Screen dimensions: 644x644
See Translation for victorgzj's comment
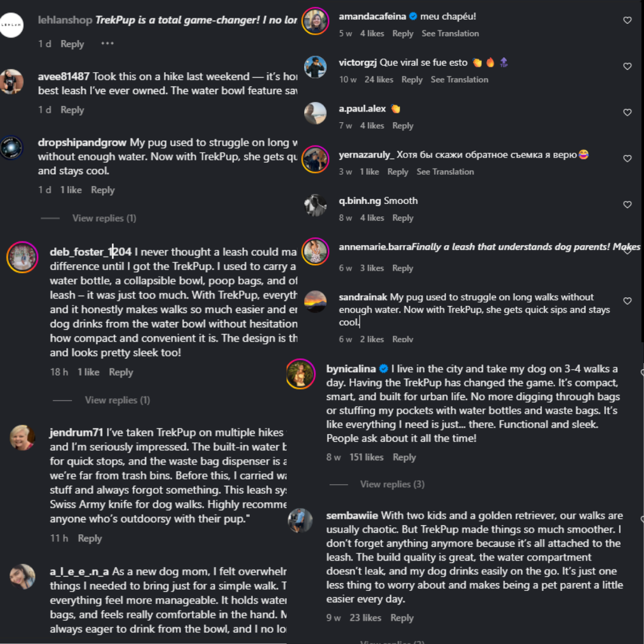click(x=459, y=80)
